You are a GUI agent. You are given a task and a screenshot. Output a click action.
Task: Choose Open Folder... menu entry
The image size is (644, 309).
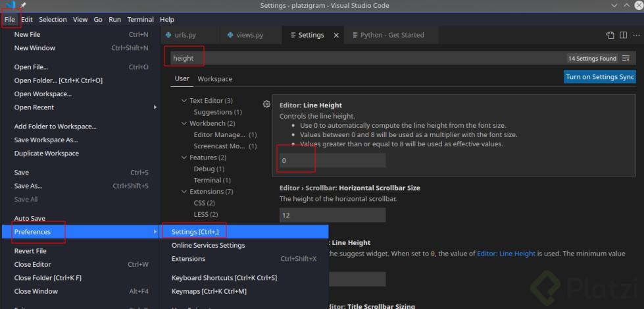[81, 80]
